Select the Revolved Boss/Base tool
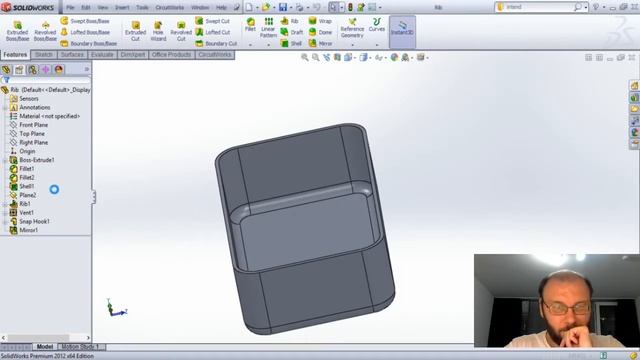 (x=45, y=31)
